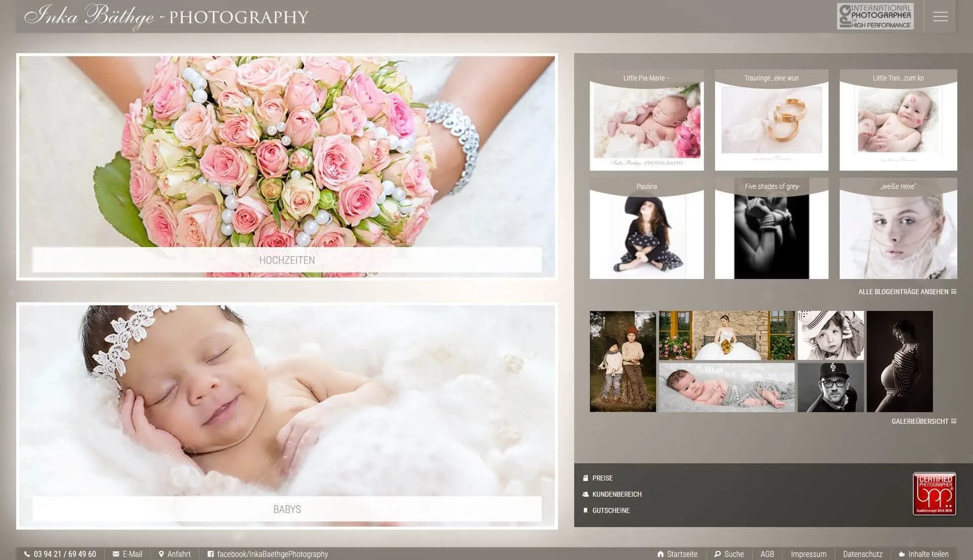This screenshot has width=973, height=560.
Task: Click the E-Mail envelope icon
Action: tap(117, 554)
